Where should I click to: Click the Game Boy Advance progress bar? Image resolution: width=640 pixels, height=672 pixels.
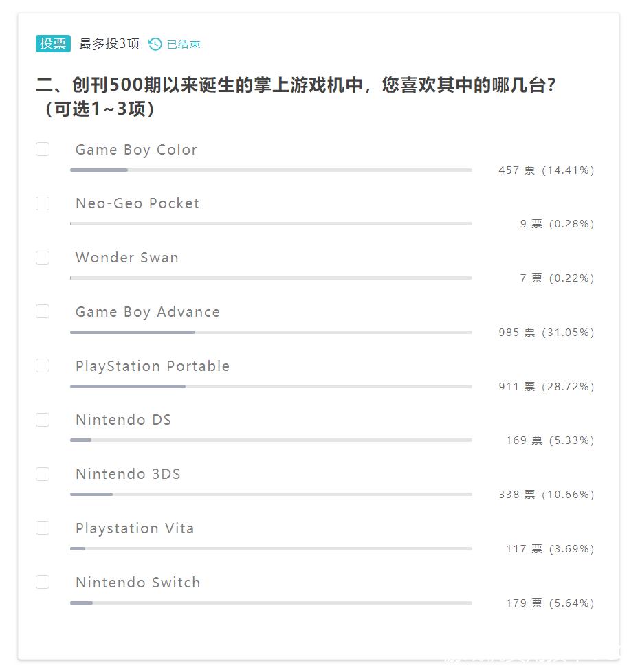click(270, 332)
